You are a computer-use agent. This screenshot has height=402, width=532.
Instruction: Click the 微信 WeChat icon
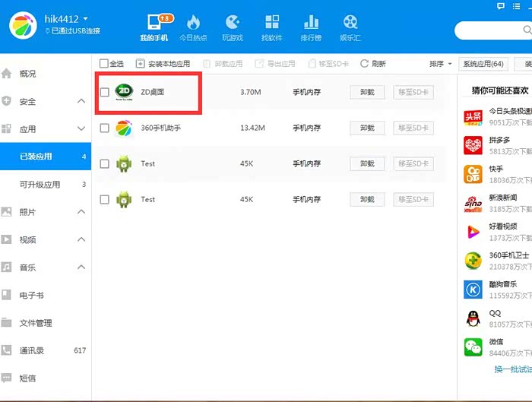click(x=473, y=347)
